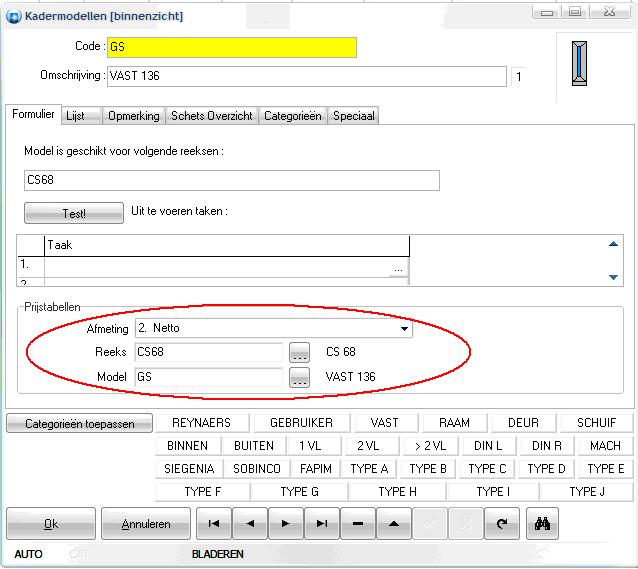Viewport: 638px width, 569px height.
Task: Click Taak row 1 cell
Action: pyautogui.click(x=226, y=267)
